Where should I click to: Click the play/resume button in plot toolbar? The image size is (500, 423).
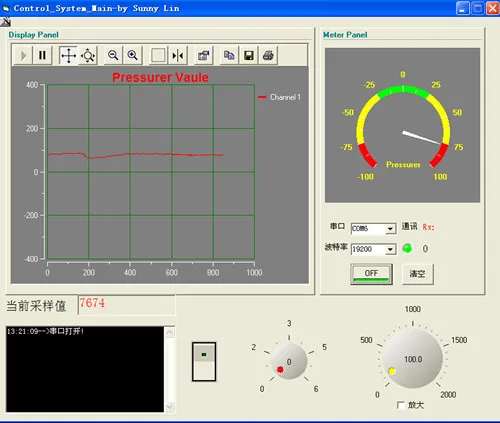point(23,55)
